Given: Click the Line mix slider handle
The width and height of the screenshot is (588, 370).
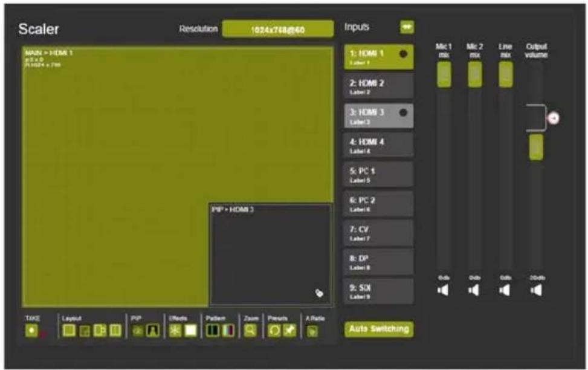Looking at the screenshot, I should [x=505, y=75].
